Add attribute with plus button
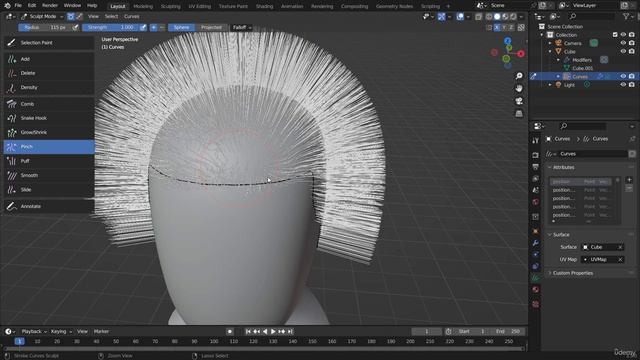Screen dimensions: 640x360 (x=629, y=180)
